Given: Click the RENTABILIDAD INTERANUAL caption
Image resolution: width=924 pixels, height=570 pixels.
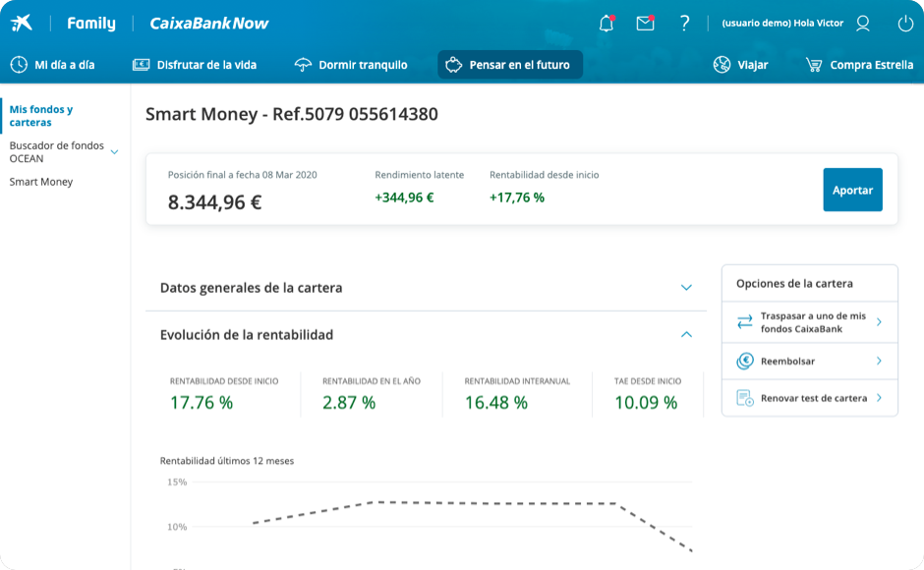Looking at the screenshot, I should 517,381.
